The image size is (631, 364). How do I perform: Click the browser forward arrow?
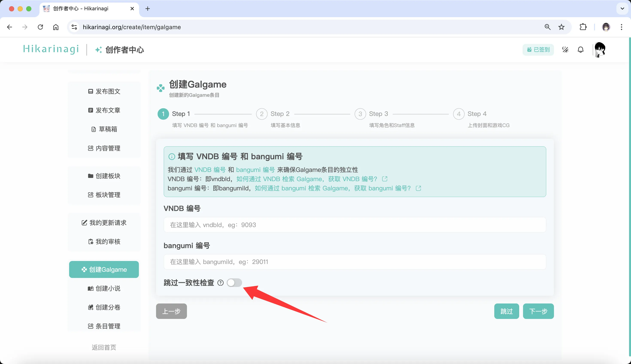tap(25, 27)
